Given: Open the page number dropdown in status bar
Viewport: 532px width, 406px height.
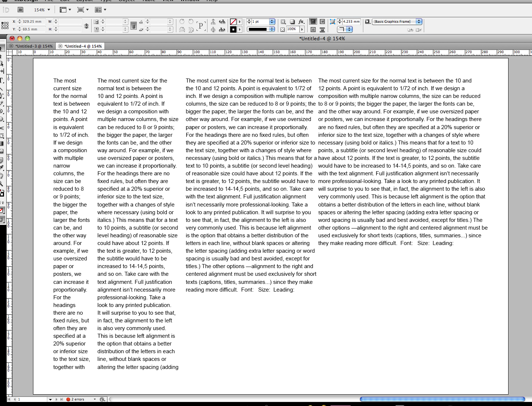Looking at the screenshot, I should (50, 399).
